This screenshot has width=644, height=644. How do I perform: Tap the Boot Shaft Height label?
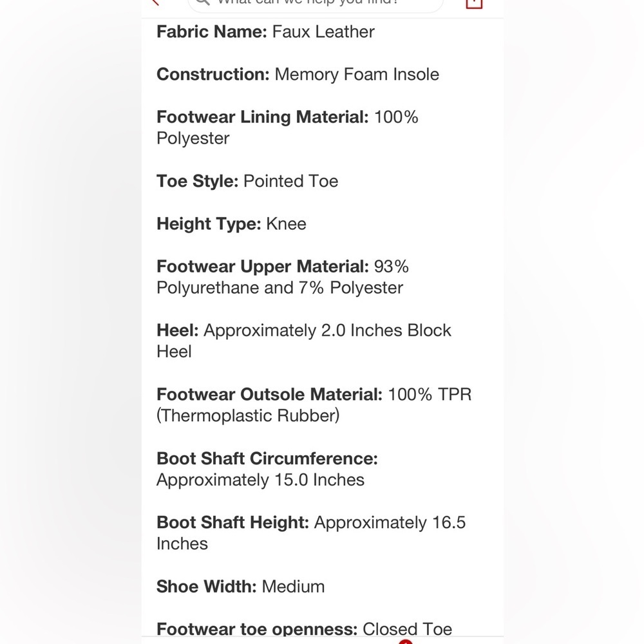pyautogui.click(x=232, y=523)
